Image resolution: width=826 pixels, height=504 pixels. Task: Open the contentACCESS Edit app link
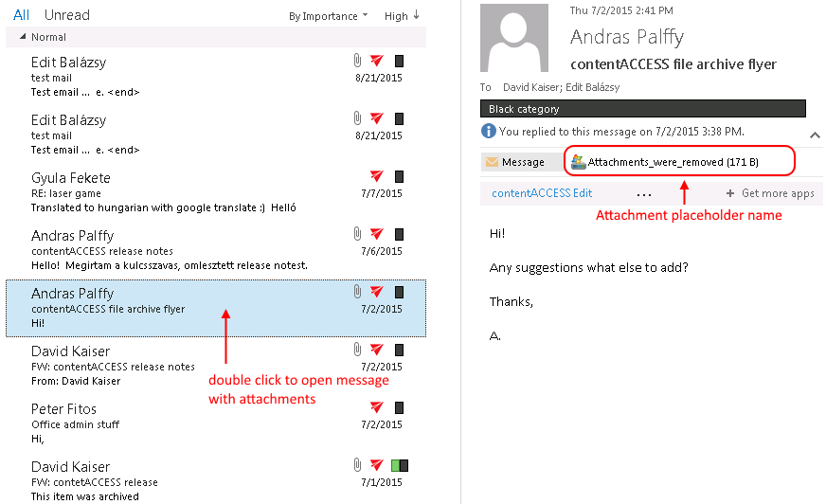tap(542, 193)
